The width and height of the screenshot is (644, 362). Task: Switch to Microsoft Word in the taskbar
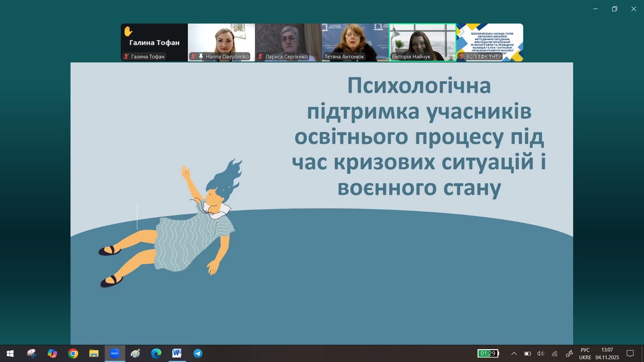point(177,353)
